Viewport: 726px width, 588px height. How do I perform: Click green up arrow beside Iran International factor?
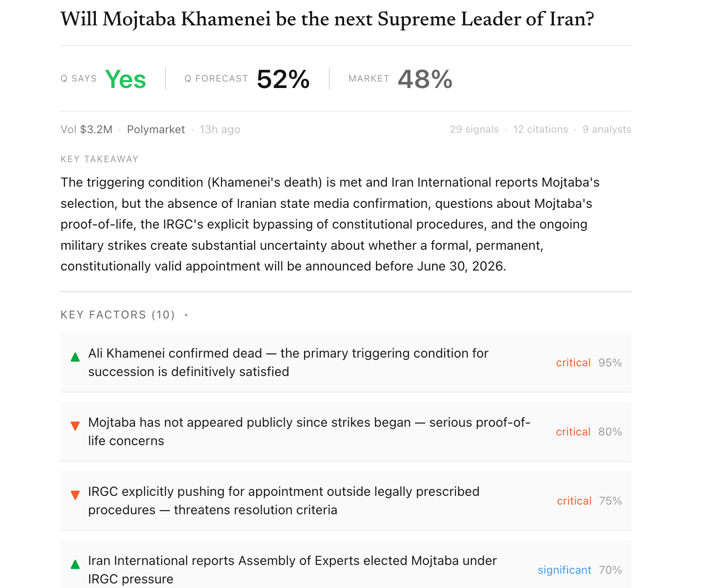[75, 564]
